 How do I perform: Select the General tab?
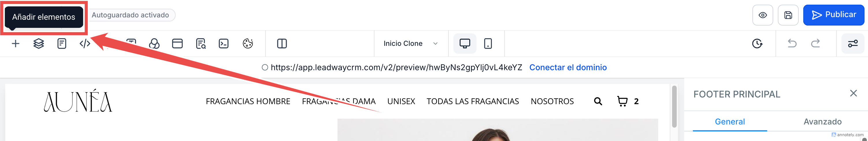[x=730, y=122]
